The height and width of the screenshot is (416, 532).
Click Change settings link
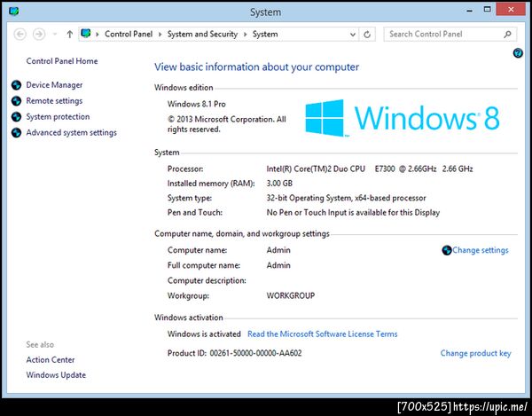tap(481, 250)
